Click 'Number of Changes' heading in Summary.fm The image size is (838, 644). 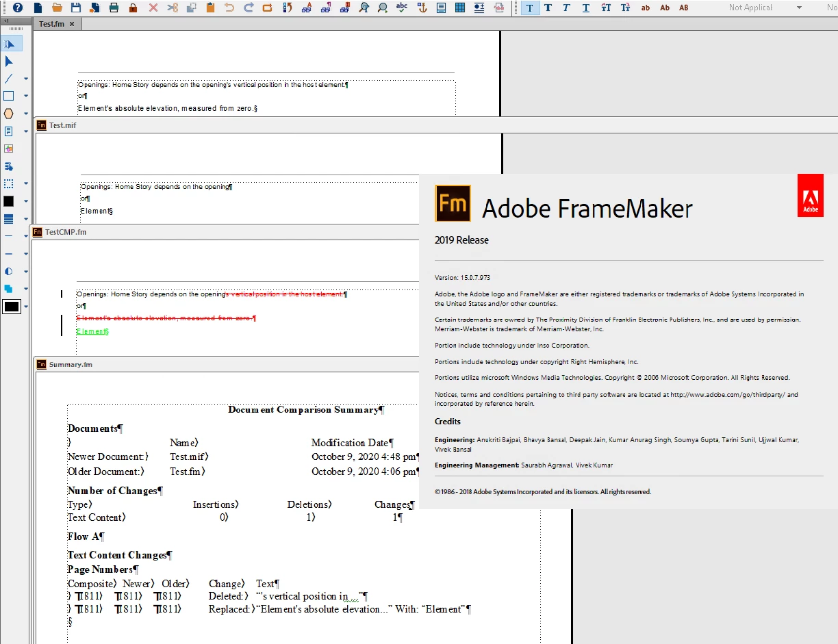(x=112, y=491)
